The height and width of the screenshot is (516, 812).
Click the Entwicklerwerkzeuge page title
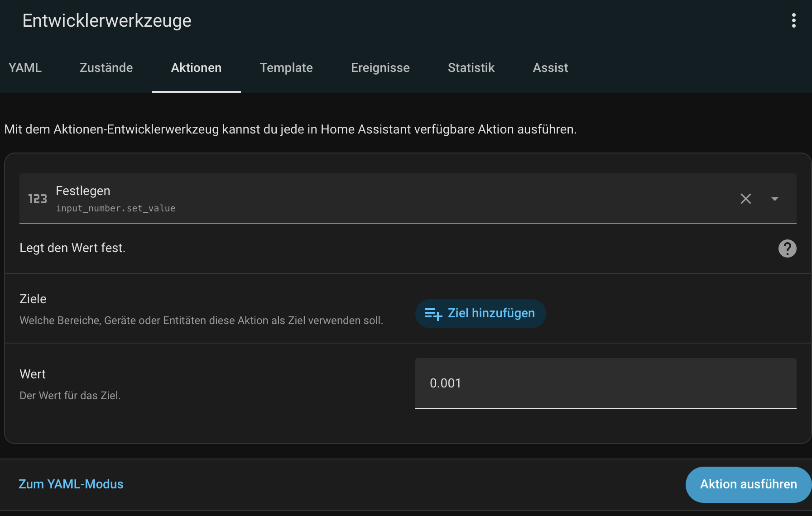(x=107, y=21)
